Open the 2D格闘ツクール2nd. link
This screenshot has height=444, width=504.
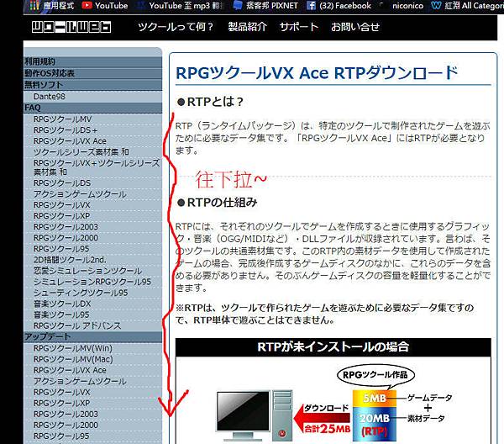tap(70, 260)
